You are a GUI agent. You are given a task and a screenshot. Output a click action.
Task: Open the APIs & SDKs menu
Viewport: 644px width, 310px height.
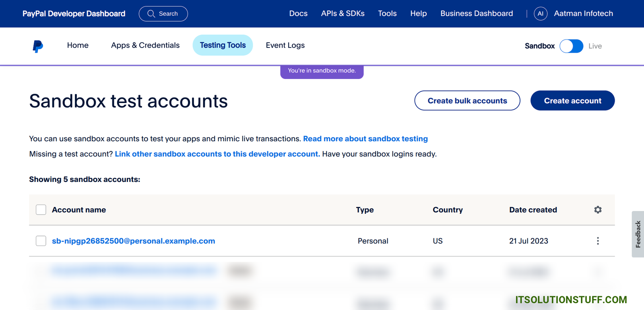(x=343, y=14)
